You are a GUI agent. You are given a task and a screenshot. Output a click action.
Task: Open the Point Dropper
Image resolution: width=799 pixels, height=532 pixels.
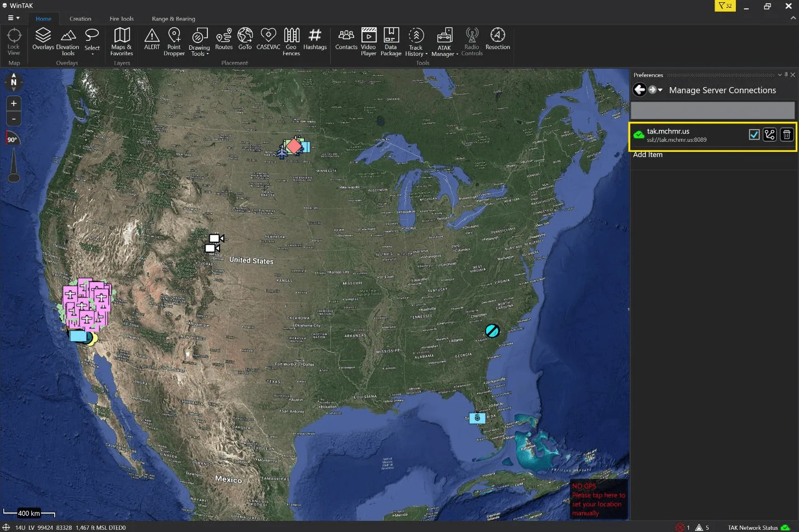click(x=174, y=42)
